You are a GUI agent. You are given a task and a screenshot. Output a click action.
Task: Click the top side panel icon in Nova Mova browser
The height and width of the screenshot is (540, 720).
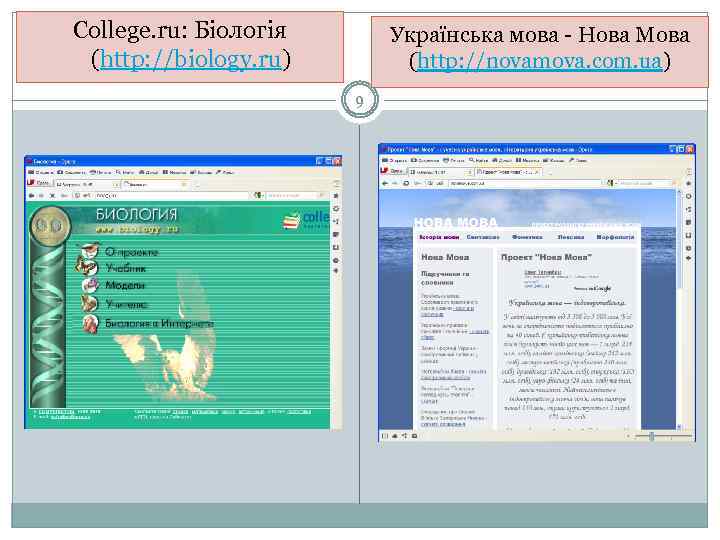click(688, 183)
